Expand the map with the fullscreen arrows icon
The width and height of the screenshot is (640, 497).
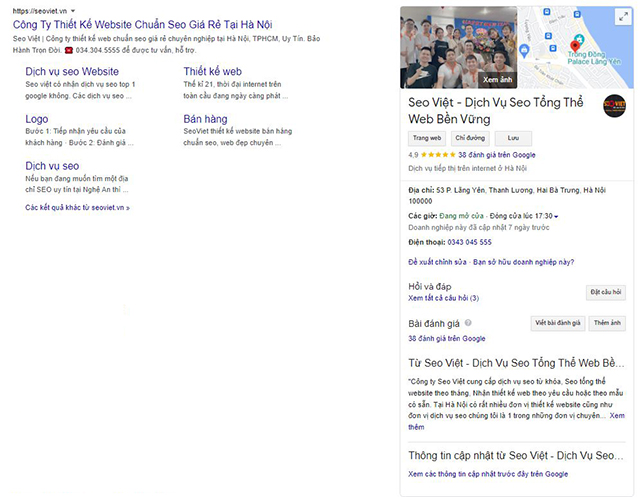coord(623,17)
